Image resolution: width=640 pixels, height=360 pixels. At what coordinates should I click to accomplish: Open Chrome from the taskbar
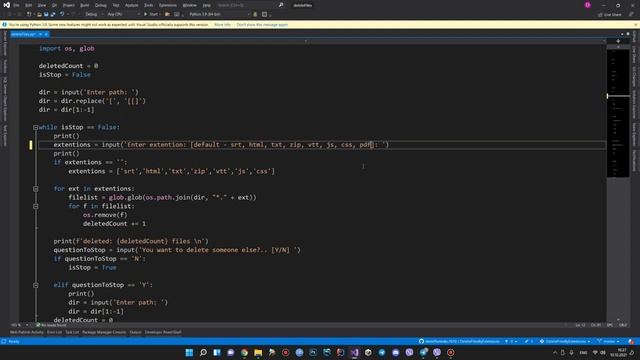pos(244,352)
